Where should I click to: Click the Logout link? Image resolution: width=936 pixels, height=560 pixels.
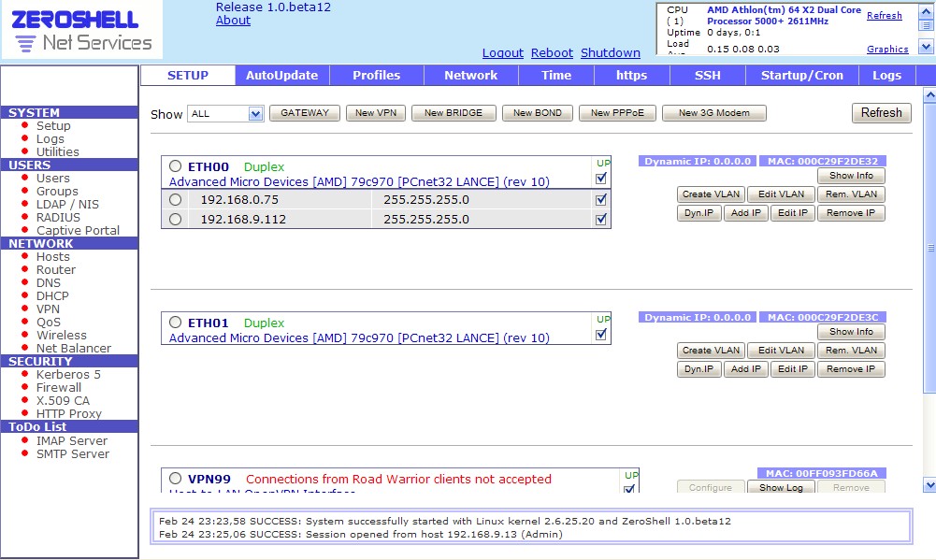(x=503, y=53)
